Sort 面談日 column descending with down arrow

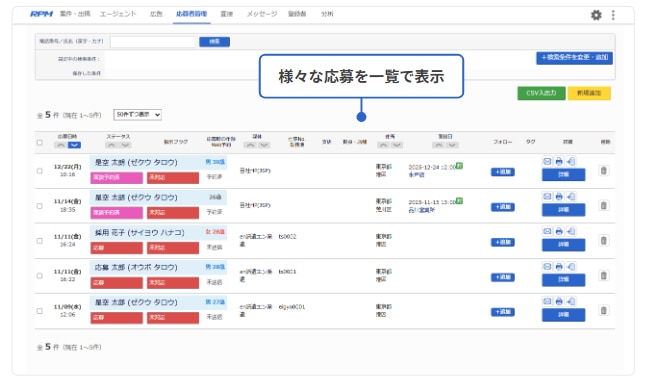(x=452, y=145)
